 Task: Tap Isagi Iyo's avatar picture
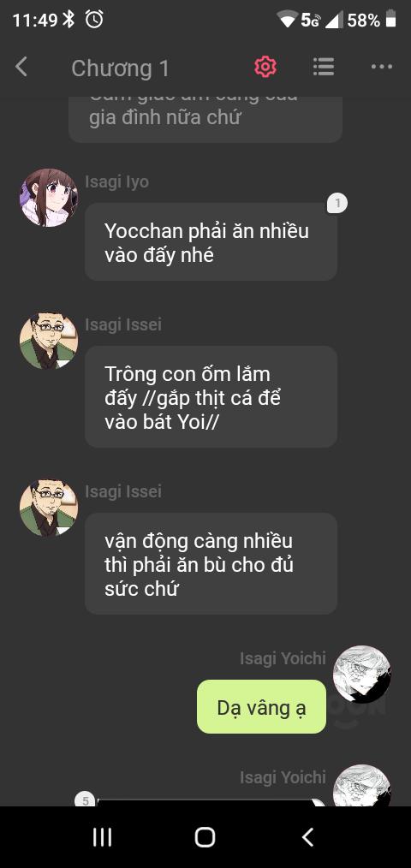[49, 198]
